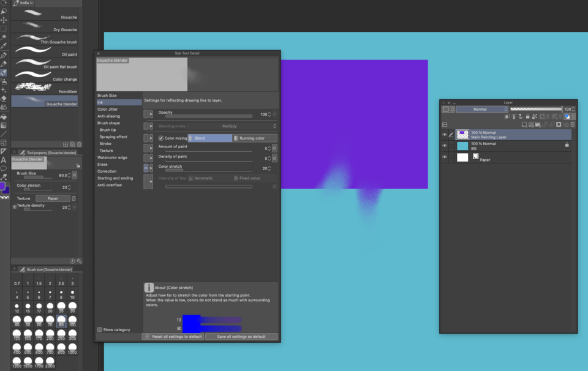Image resolution: width=588 pixels, height=371 pixels.
Task: Open Brush Size settings category
Action: (107, 96)
